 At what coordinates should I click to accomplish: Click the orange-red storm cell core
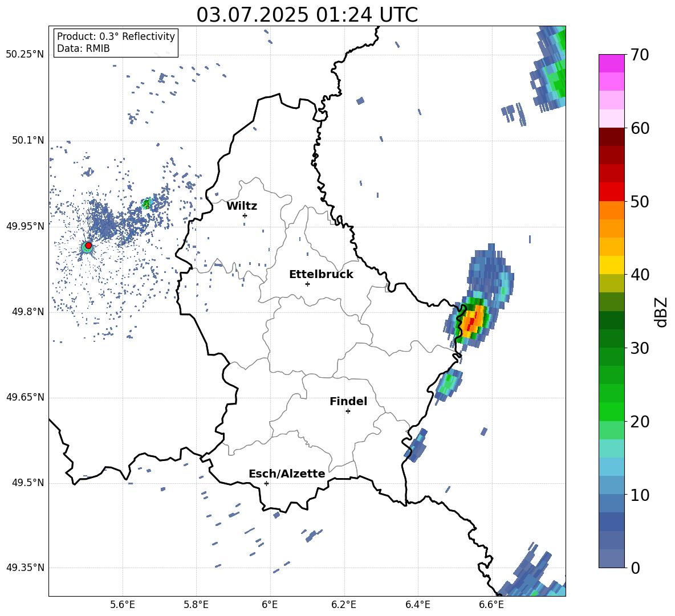[x=472, y=320]
